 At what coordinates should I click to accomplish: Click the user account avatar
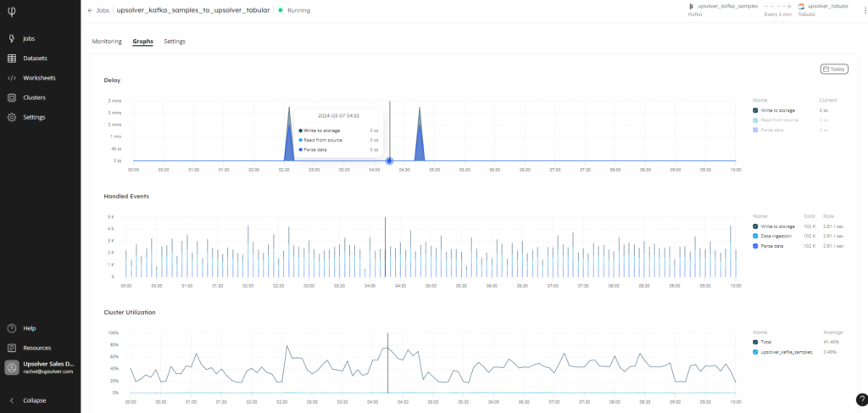click(x=12, y=368)
